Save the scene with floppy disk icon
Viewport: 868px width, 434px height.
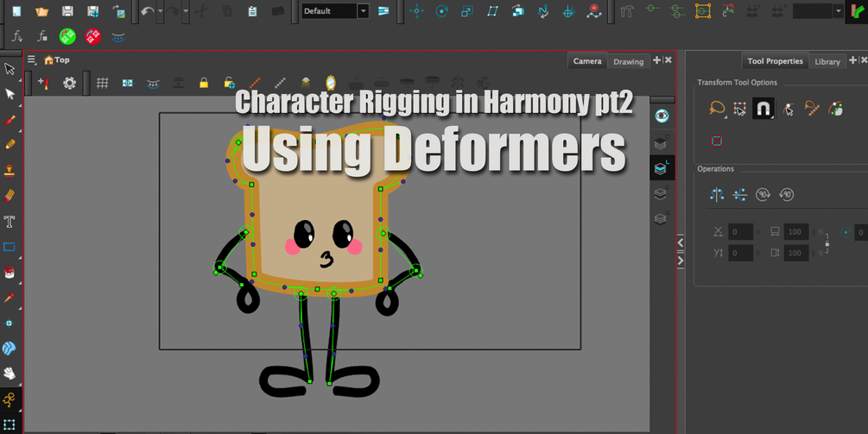coord(67,11)
